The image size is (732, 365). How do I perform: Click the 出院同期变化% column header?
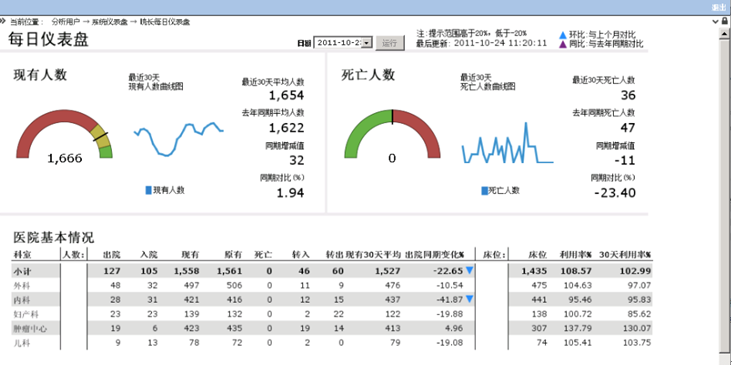[434, 255]
